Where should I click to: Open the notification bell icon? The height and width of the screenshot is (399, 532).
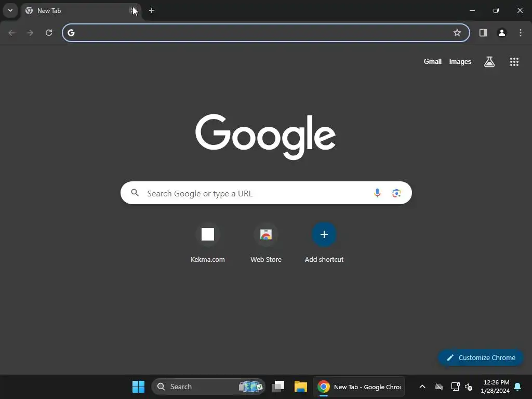click(518, 387)
